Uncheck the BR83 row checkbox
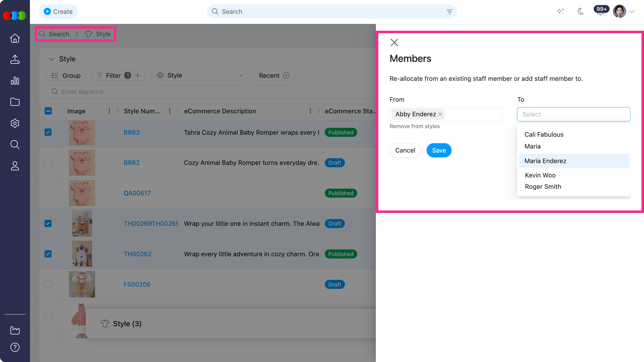Screen dimensions: 644x362 point(48,132)
